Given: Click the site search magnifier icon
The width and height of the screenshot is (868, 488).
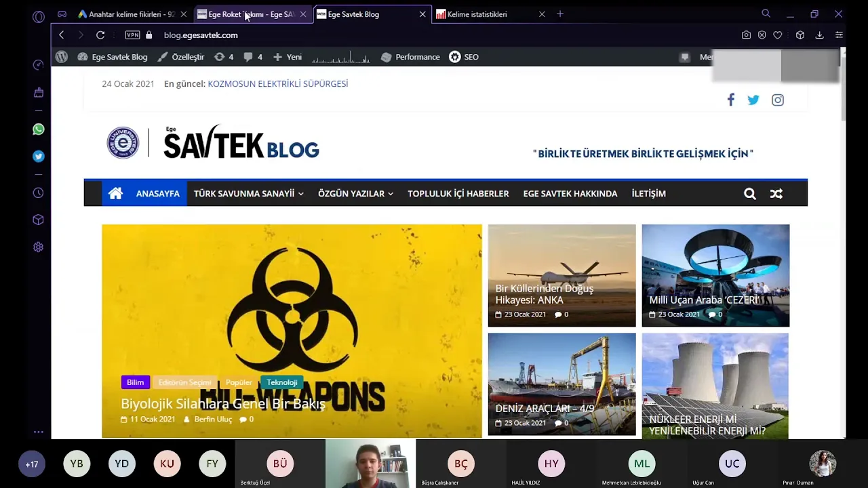Looking at the screenshot, I should [750, 194].
